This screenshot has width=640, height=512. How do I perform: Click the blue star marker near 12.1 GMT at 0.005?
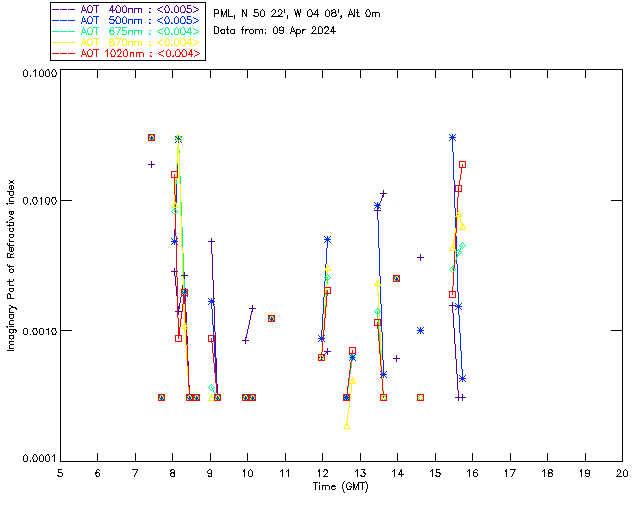click(x=327, y=240)
